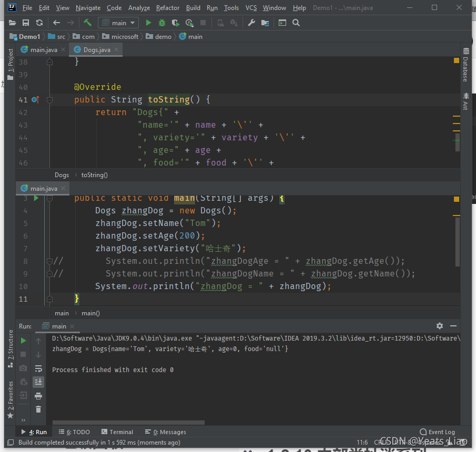Open the Event Log
The image size is (476, 452).
(437, 432)
